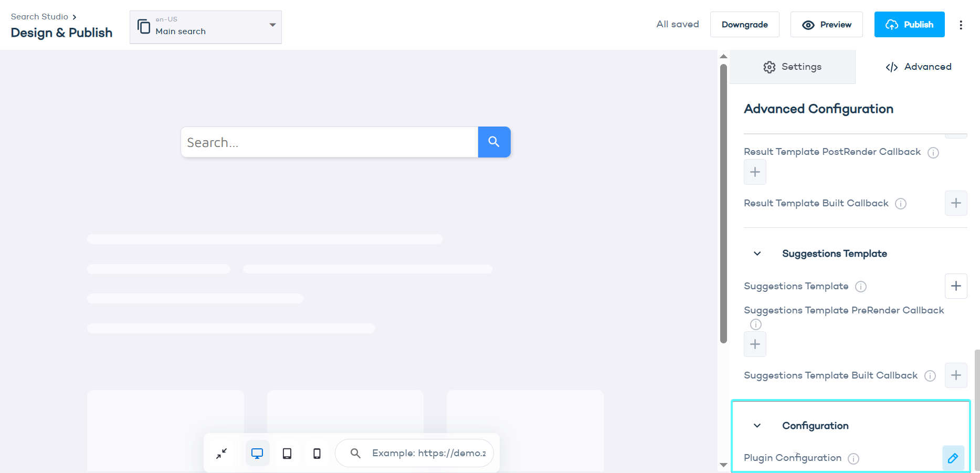Click the example URL input field

tap(428, 453)
